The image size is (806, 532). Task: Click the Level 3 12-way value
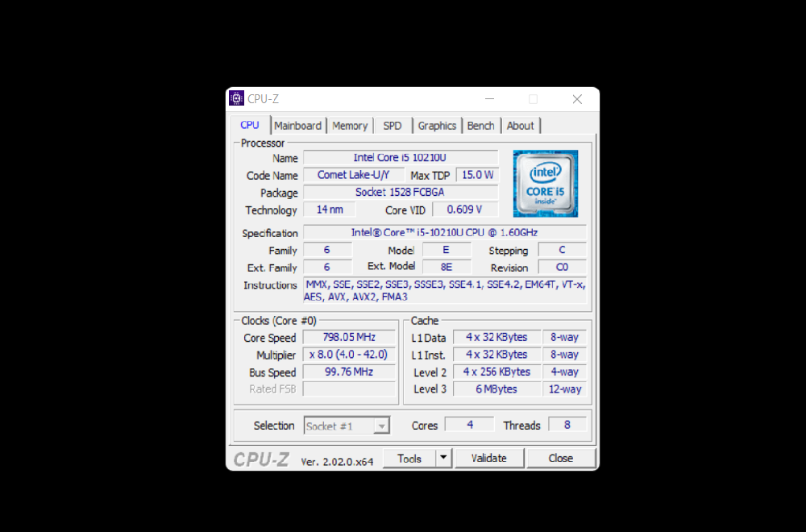[x=564, y=389]
